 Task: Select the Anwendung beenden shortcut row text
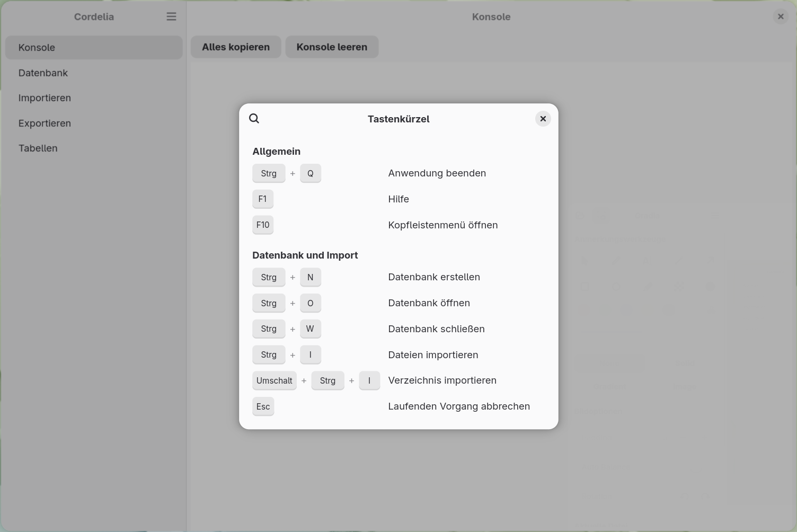click(437, 173)
